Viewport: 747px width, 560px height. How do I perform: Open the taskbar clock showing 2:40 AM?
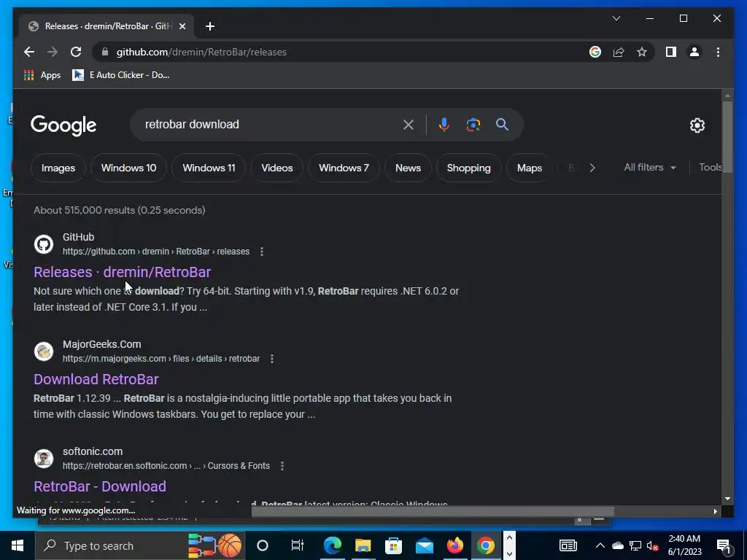(684, 545)
